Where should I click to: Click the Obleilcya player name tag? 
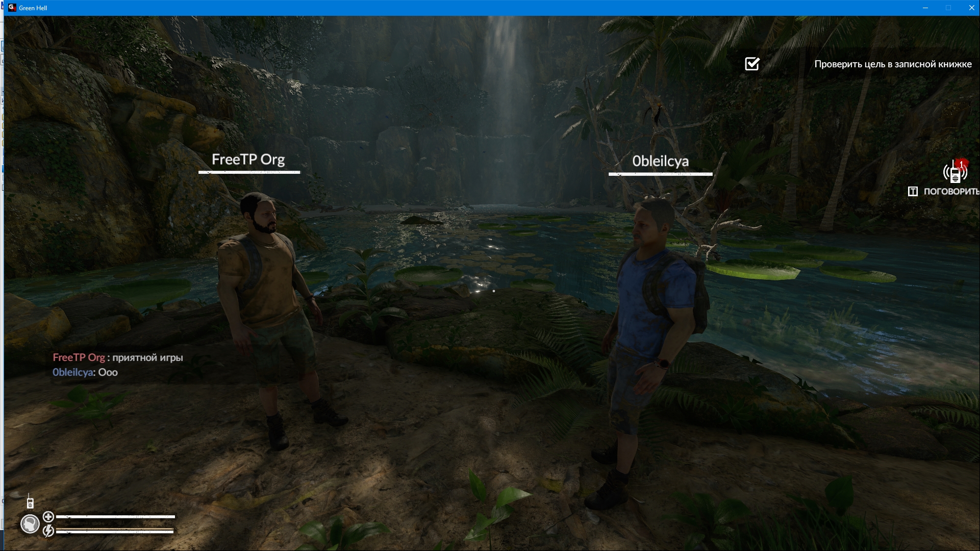pyautogui.click(x=661, y=161)
